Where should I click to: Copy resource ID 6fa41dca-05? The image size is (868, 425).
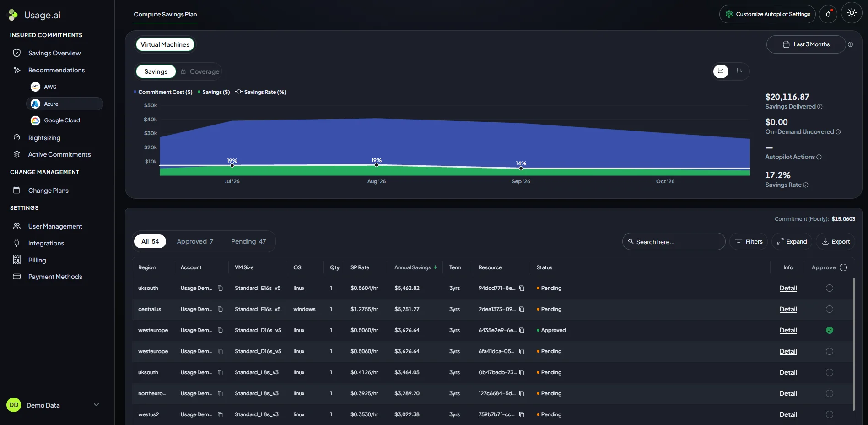522,351
